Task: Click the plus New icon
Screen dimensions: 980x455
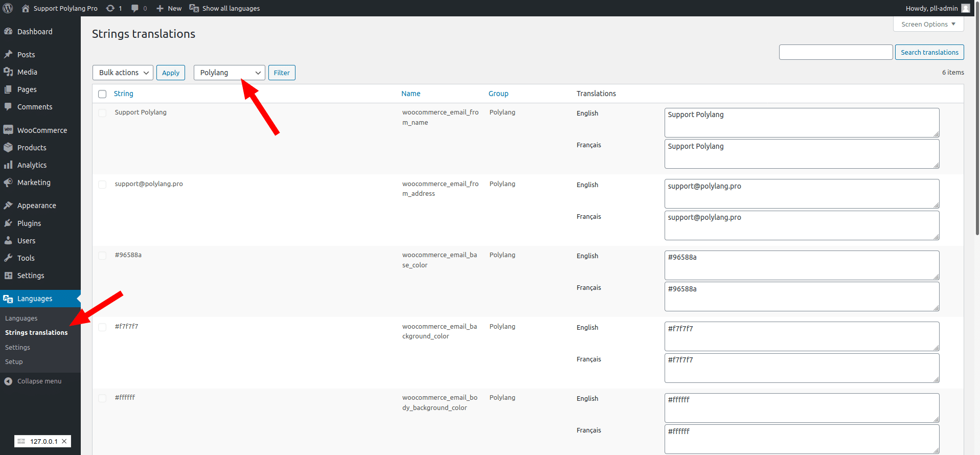Action: [x=160, y=8]
